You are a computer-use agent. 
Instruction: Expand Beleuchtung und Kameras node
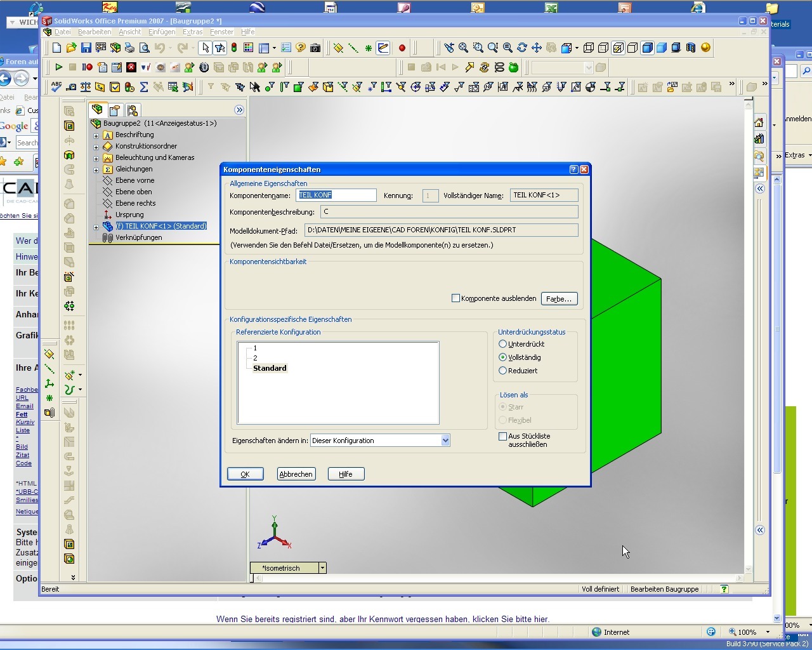(96, 158)
